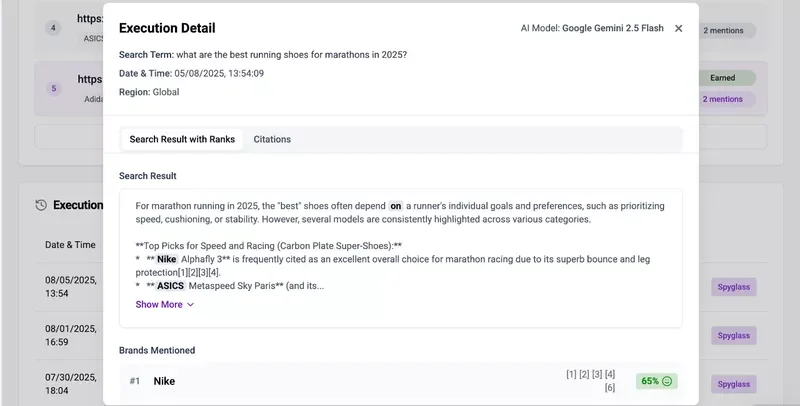The image size is (800, 406).
Task: Click the rank 4 number badge
Action: coord(53,28)
